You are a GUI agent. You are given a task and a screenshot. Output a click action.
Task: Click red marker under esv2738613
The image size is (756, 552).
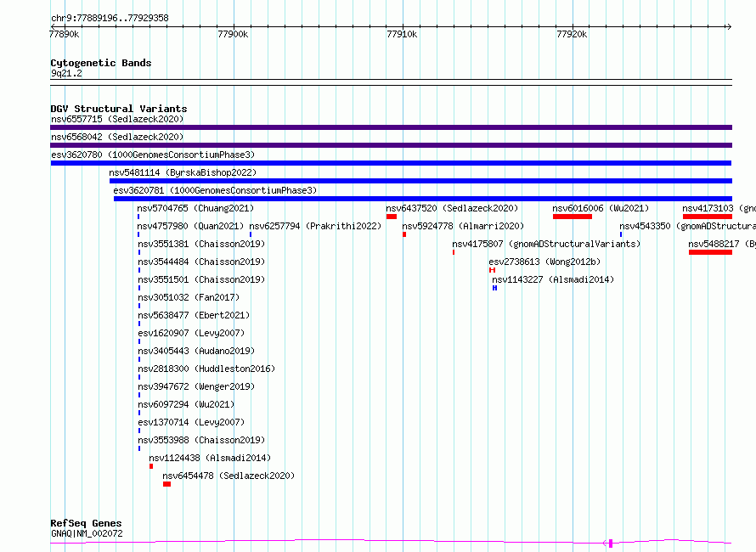[x=493, y=270]
